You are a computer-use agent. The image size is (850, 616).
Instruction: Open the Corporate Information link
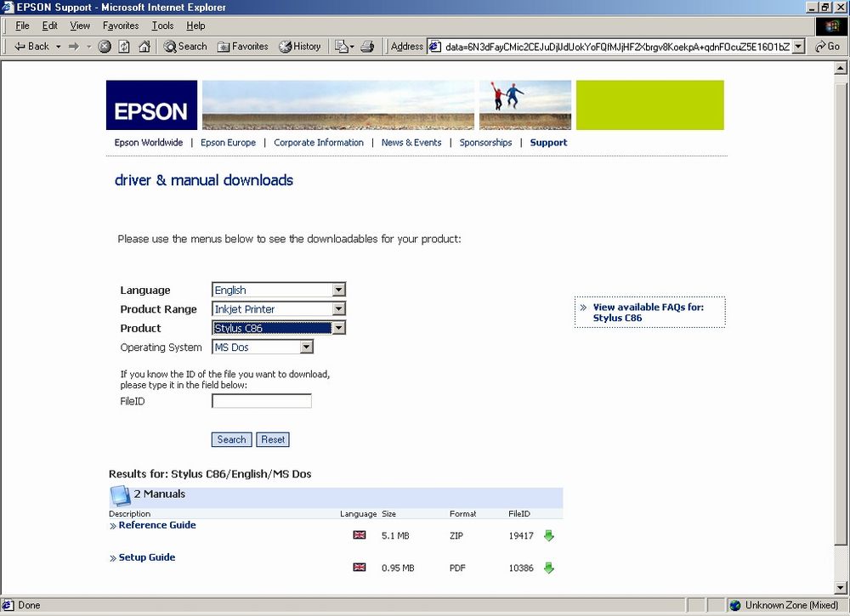pyautogui.click(x=319, y=143)
